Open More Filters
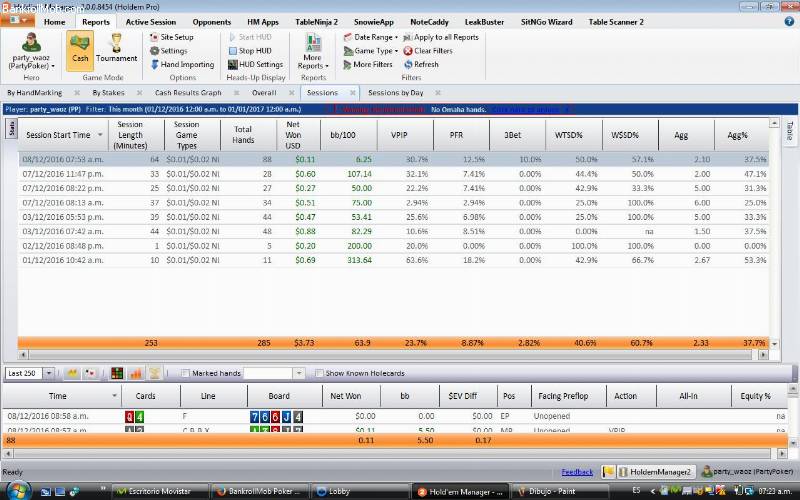This screenshot has width=800, height=500. [x=368, y=64]
